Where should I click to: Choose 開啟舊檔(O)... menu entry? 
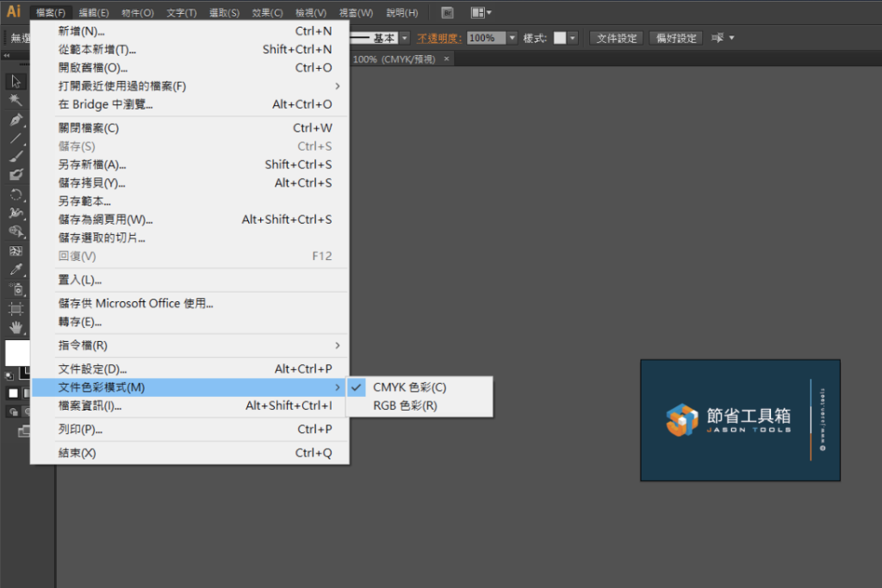point(190,67)
